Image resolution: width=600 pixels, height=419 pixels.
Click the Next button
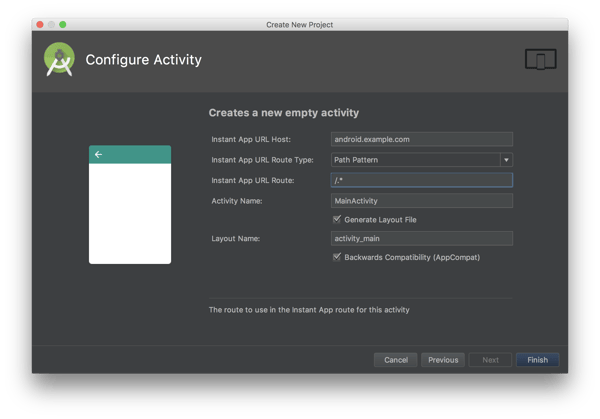point(491,360)
